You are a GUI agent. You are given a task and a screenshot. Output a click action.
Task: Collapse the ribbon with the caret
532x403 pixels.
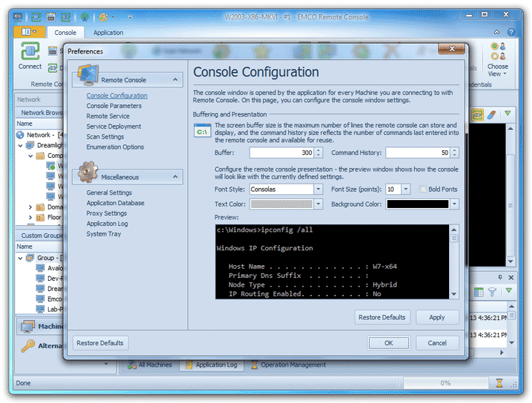(x=497, y=32)
